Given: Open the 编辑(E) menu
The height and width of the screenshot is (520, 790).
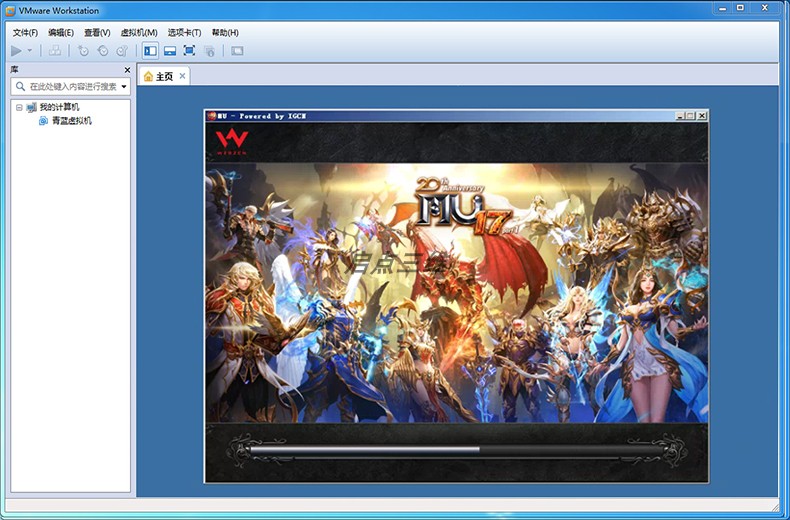Looking at the screenshot, I should click(x=61, y=33).
